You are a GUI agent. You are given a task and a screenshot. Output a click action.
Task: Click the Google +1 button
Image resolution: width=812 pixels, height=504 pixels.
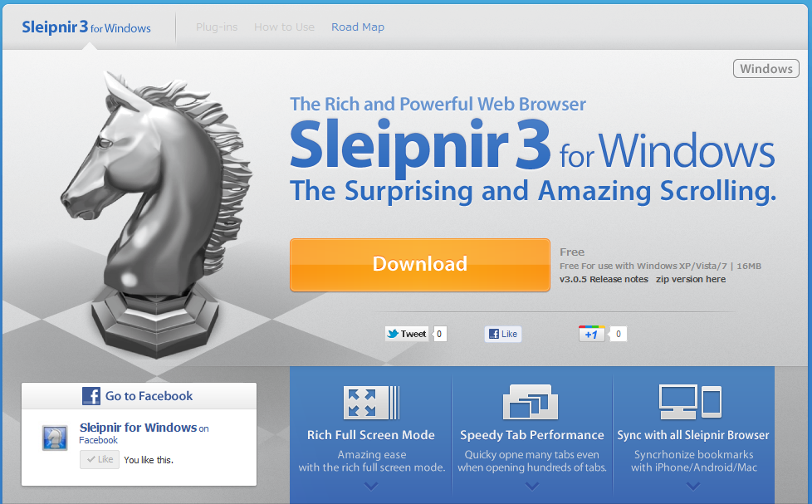(x=591, y=334)
